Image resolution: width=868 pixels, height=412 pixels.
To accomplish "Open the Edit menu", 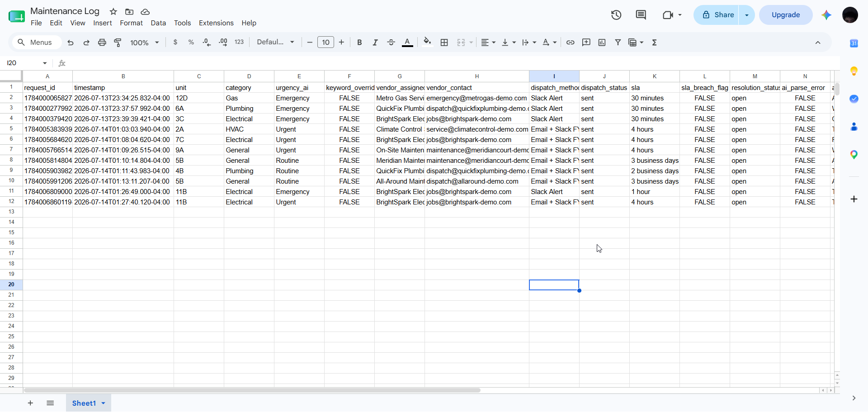I will [x=56, y=23].
